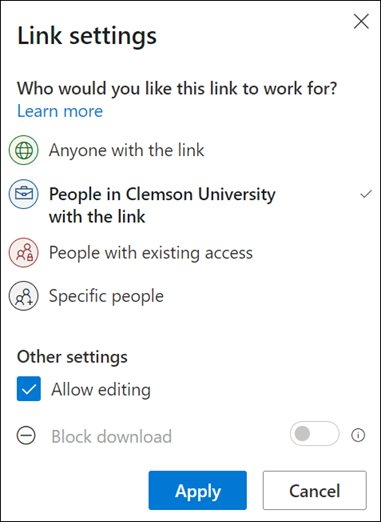Click the Block download circle-minus icon
381x522 pixels.
click(26, 435)
